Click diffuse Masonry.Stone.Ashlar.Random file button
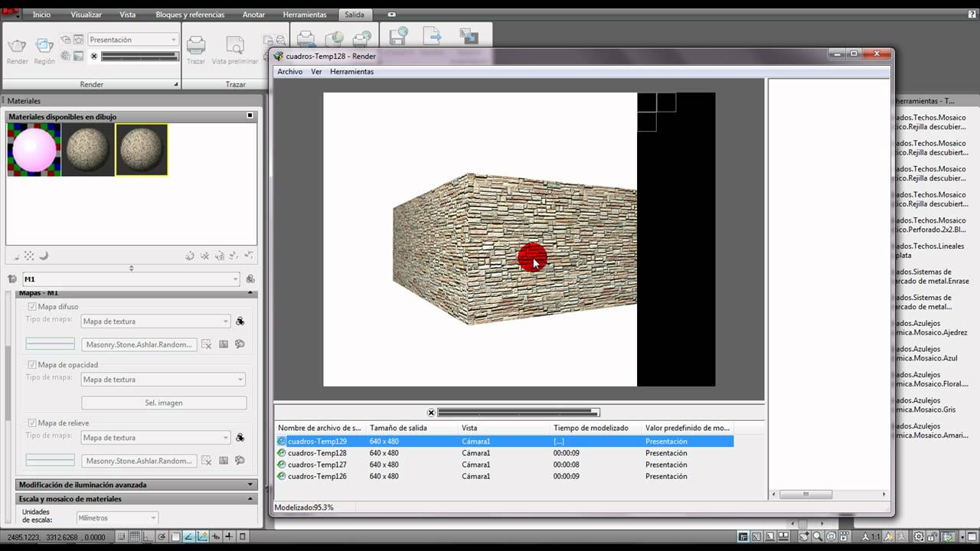Image resolution: width=980 pixels, height=551 pixels. (139, 344)
